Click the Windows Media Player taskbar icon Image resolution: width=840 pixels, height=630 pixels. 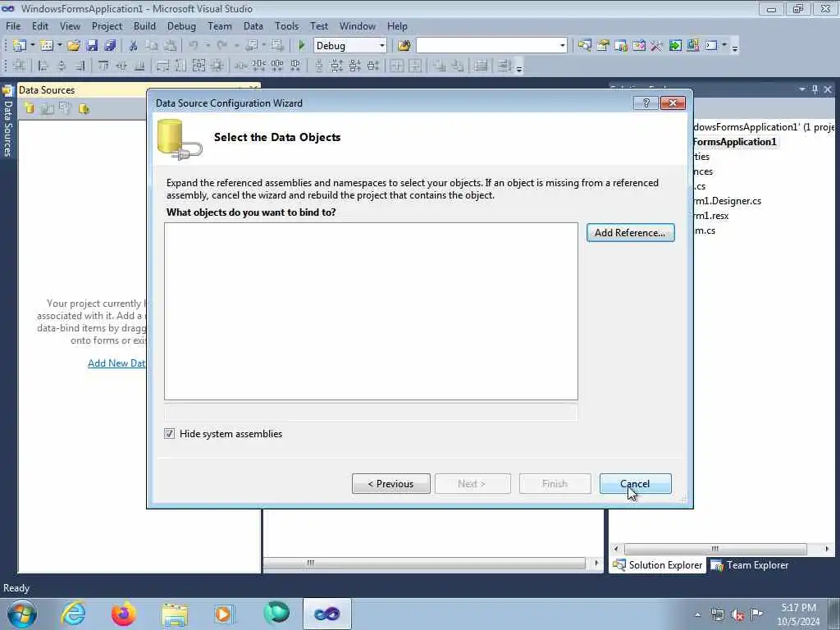[x=223, y=614]
